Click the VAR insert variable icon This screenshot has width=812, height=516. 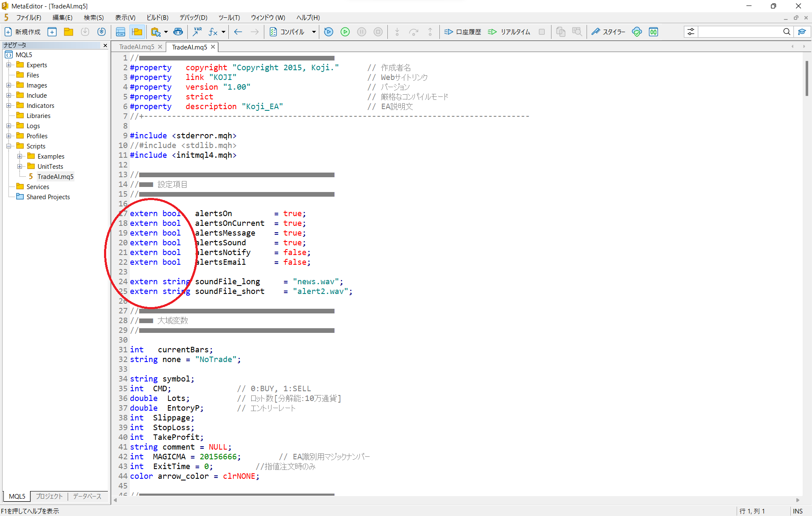pos(197,32)
